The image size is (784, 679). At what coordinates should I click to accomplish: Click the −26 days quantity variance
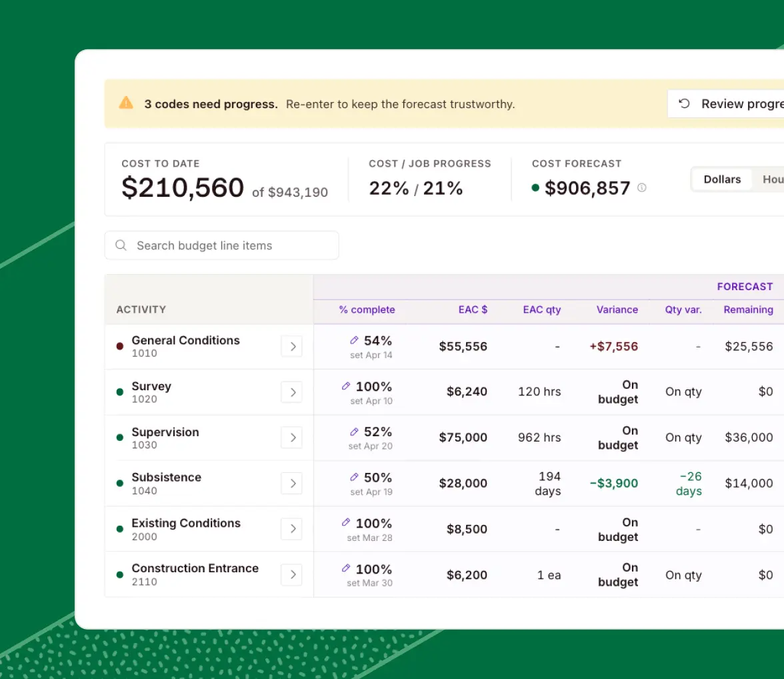tap(689, 484)
